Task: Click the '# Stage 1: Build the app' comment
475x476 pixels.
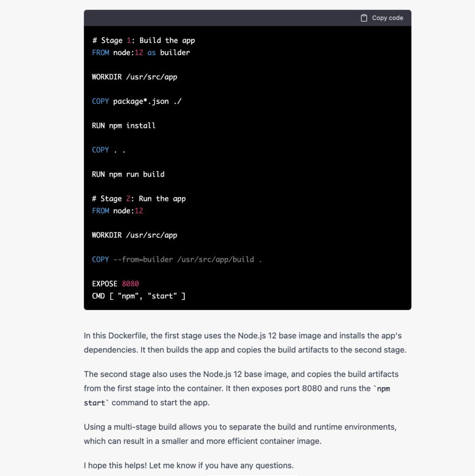Action: coord(143,41)
